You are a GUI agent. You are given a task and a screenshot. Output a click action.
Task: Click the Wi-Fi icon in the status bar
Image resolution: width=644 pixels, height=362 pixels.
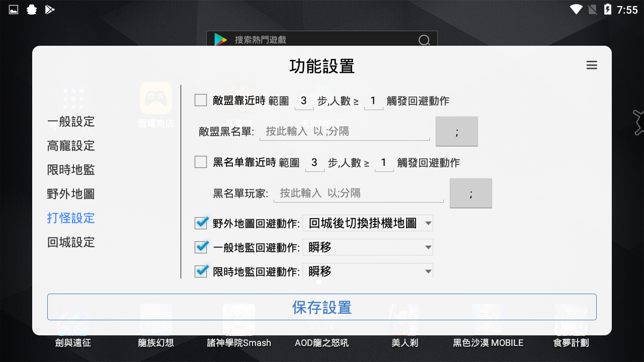click(577, 9)
